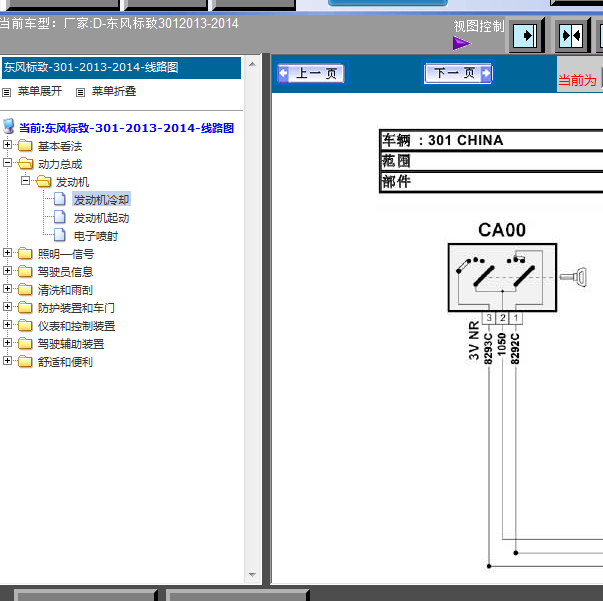Click the open 发动机 folder icon

pos(43,181)
